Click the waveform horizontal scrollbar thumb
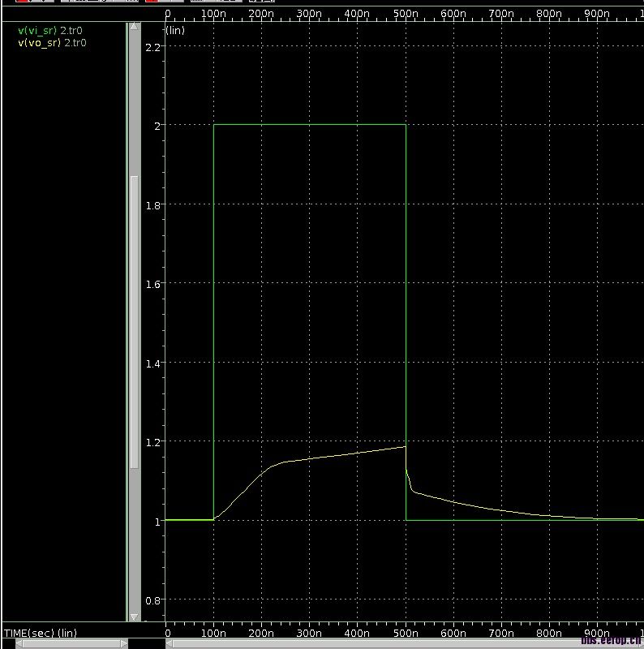Viewport: 644px width, 649px height. [x=409, y=644]
